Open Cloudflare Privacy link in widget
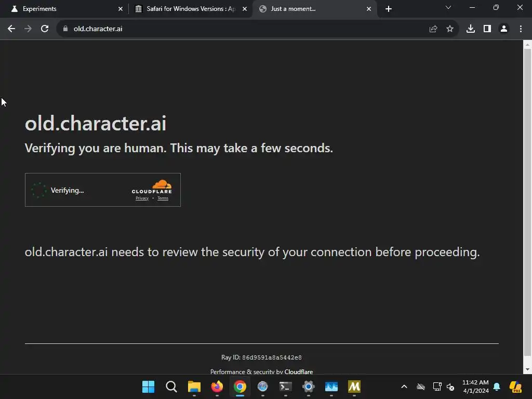The width and height of the screenshot is (532, 399). pyautogui.click(x=142, y=198)
